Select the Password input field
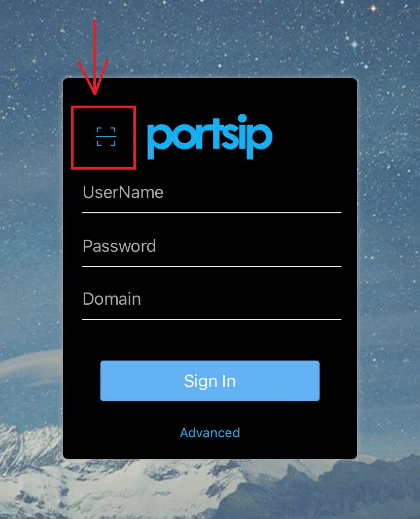This screenshot has width=420, height=519. [212, 247]
